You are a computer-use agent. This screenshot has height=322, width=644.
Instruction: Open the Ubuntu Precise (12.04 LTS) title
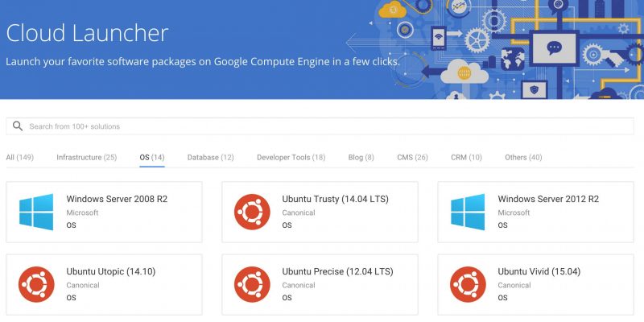(x=337, y=271)
